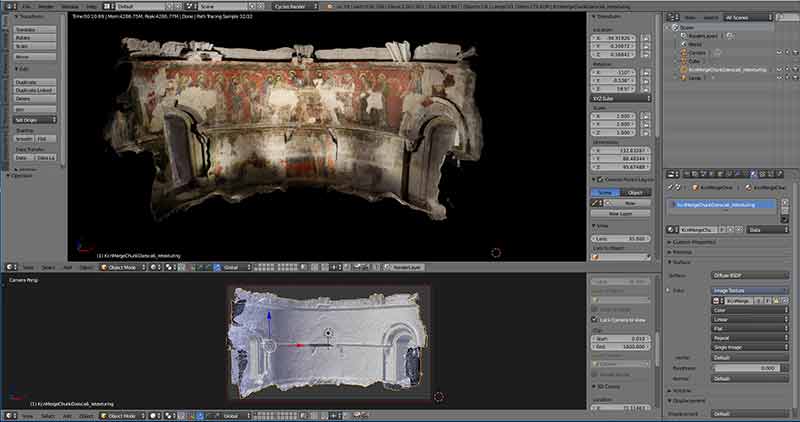The height and width of the screenshot is (422, 800).
Task: Click the properties editor type icon
Action: [672, 174]
